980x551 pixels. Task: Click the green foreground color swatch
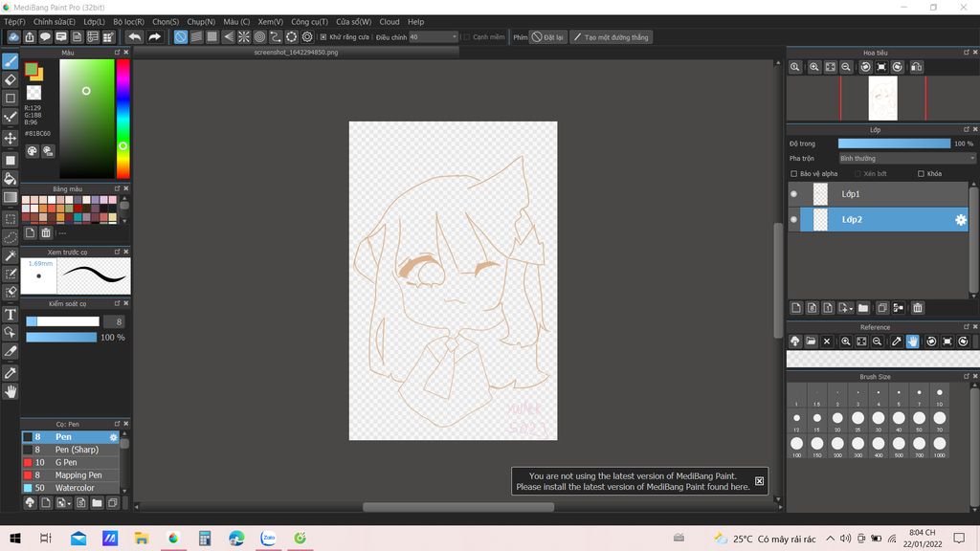pos(32,69)
